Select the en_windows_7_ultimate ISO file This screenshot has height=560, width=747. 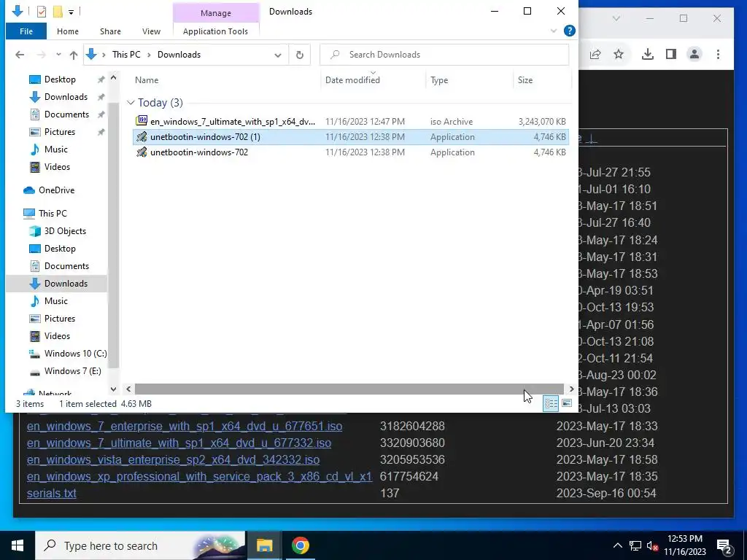tap(351, 122)
